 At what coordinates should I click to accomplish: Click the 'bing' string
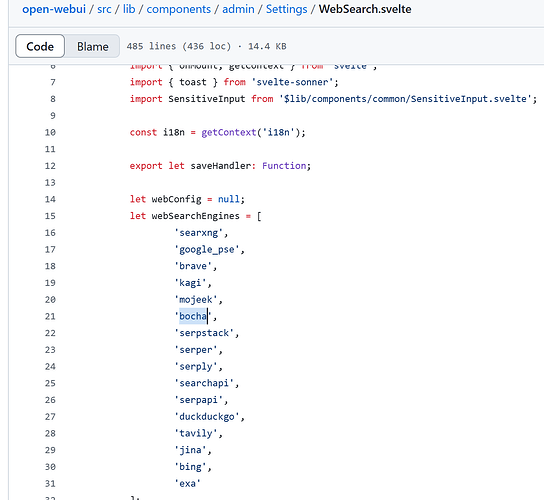190,467
